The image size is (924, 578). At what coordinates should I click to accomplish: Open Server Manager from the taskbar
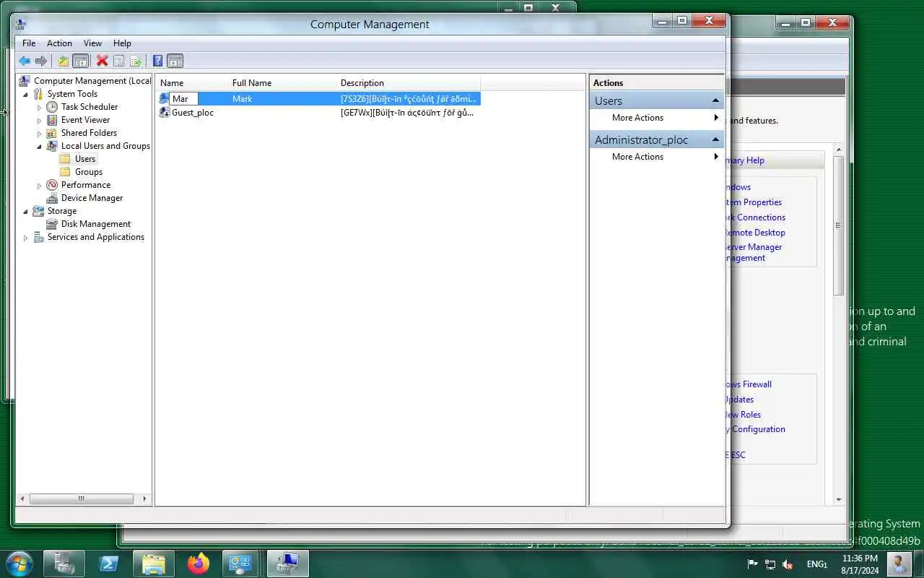[x=64, y=564]
